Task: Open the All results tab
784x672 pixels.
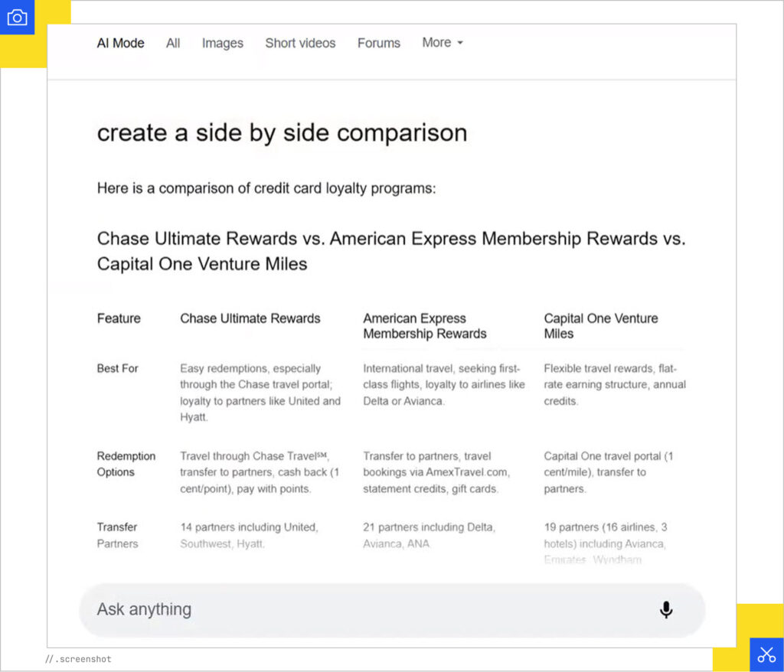Action: coord(173,43)
